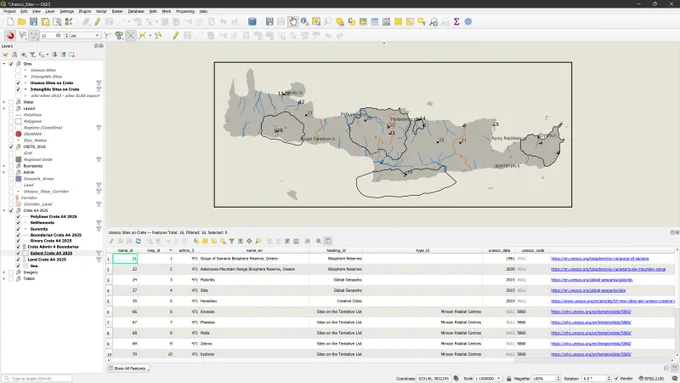Select the Knossos name cell
Viewport: 680px width, 383px height.
tap(254, 312)
